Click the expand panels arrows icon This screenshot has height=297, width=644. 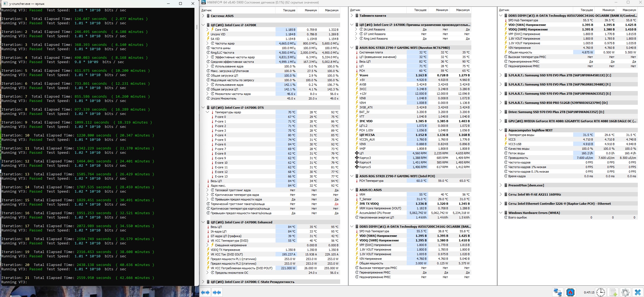[x=205, y=292]
